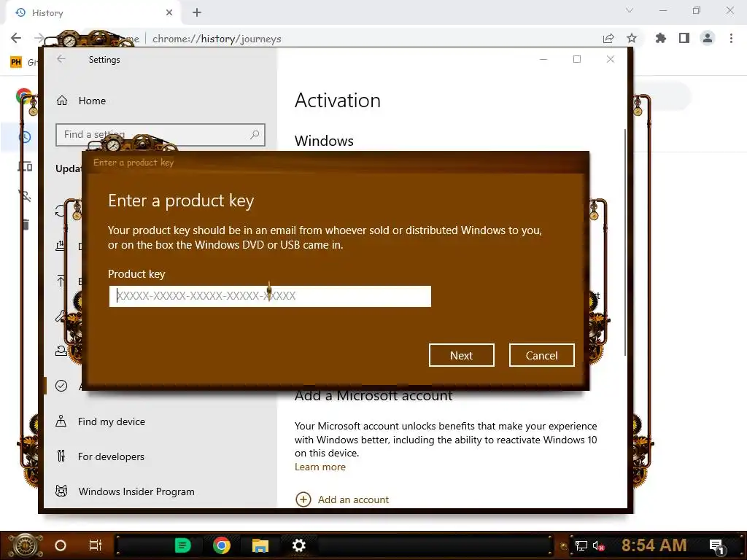Open notification center icon
This screenshot has height=560, width=747.
tap(717, 545)
